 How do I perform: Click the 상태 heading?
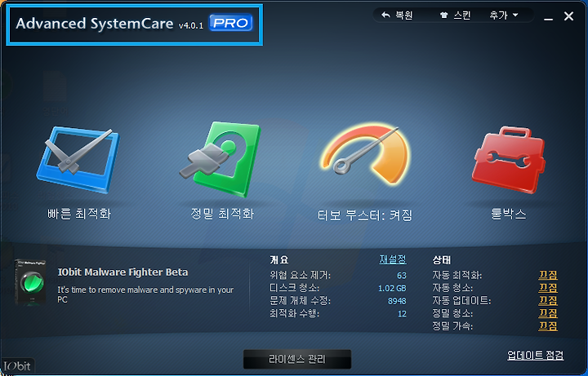[x=442, y=260]
